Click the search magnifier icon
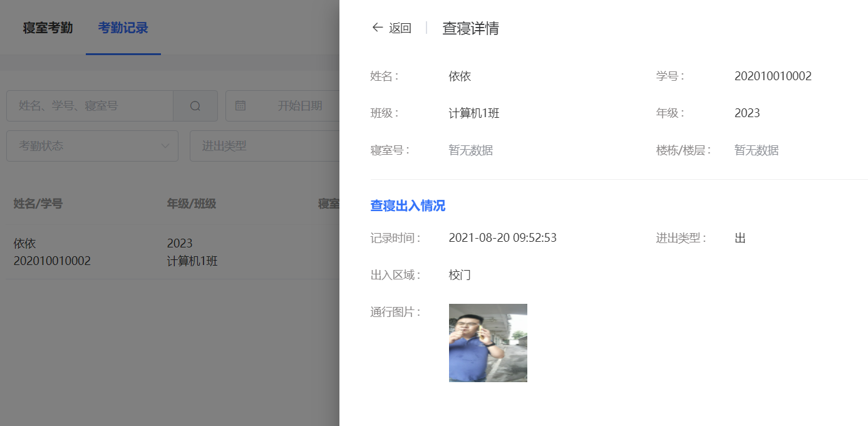This screenshot has width=868, height=426. [x=195, y=105]
